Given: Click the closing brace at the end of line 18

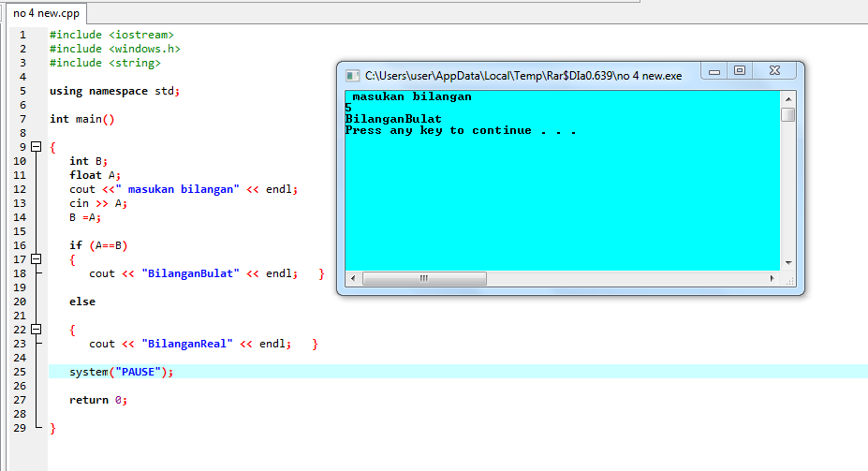Looking at the screenshot, I should tap(321, 274).
